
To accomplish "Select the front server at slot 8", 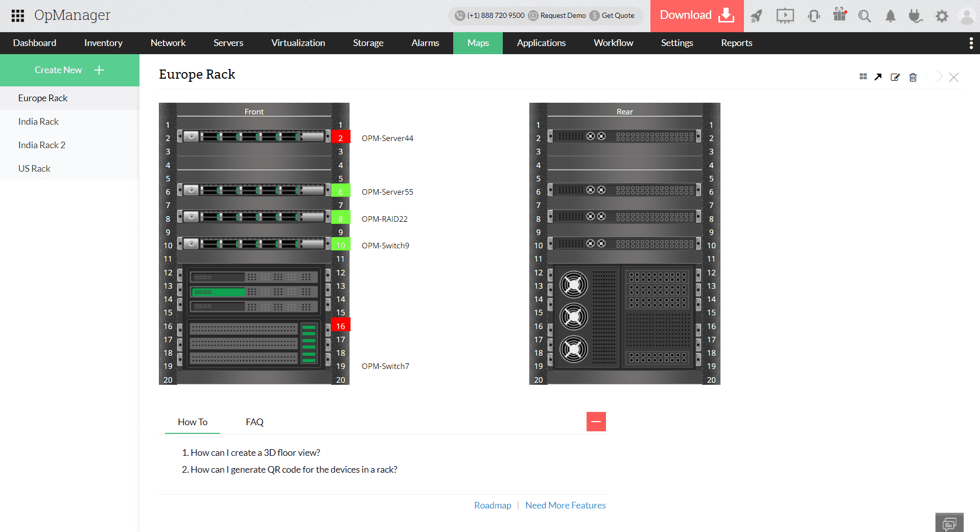I will pyautogui.click(x=254, y=217).
